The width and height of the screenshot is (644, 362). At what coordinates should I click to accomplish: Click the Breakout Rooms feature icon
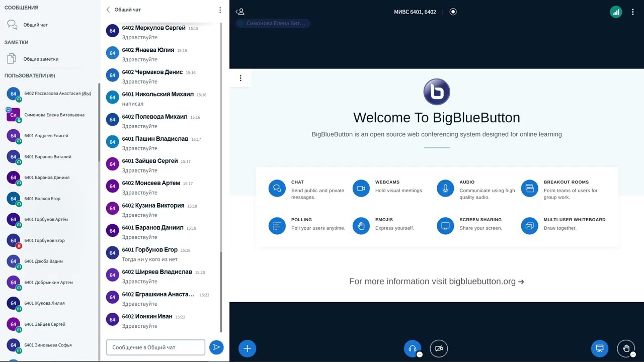(x=529, y=189)
